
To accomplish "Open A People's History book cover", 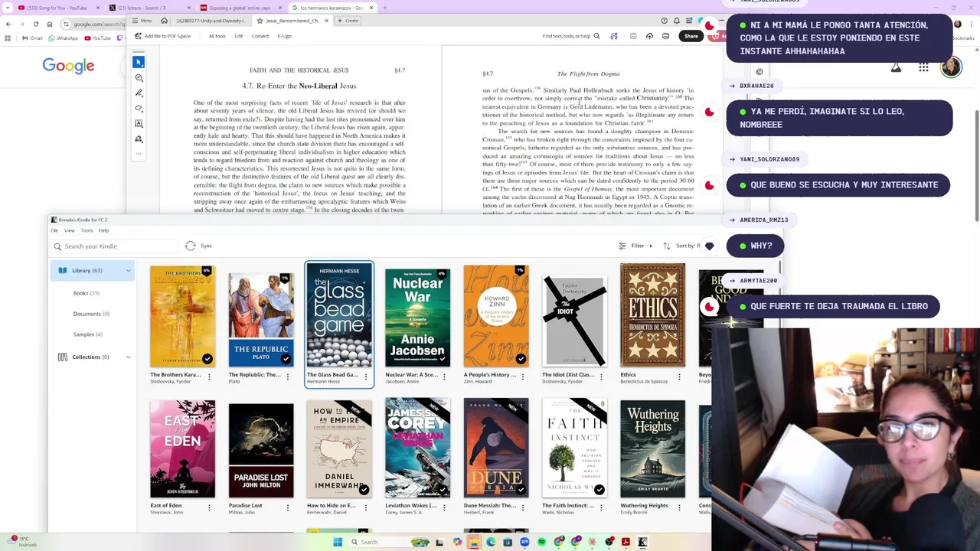I will click(x=496, y=316).
